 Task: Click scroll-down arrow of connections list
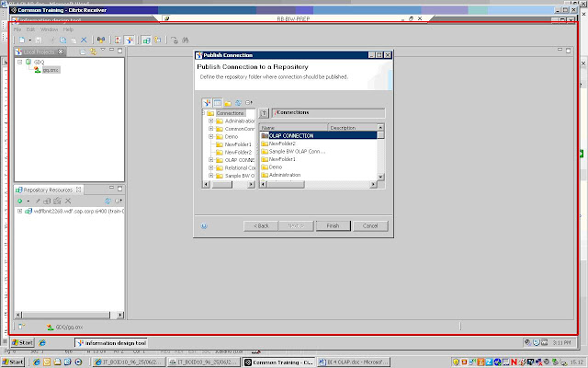tap(380, 177)
